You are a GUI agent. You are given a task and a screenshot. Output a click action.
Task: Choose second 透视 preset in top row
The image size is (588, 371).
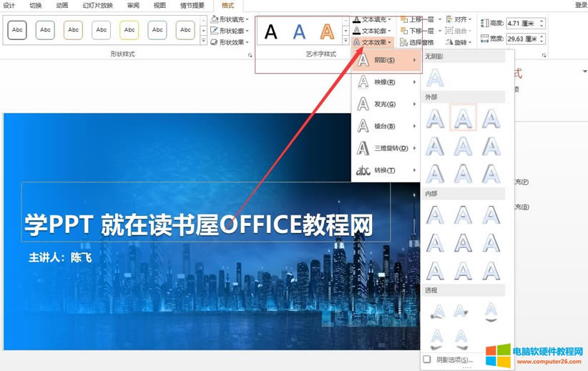(x=461, y=312)
